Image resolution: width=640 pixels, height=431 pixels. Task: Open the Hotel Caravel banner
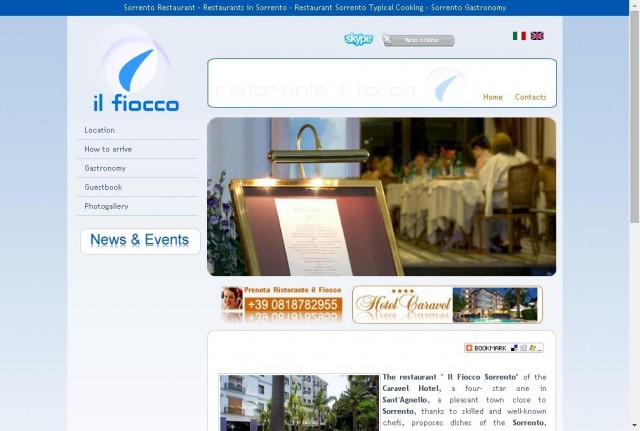[447, 305]
